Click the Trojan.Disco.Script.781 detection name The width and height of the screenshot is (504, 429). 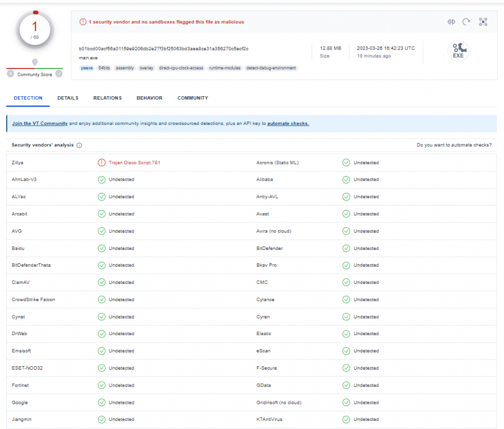coord(134,162)
